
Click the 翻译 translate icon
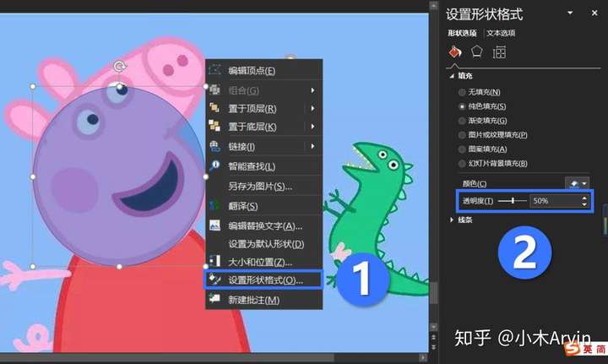pyautogui.click(x=214, y=205)
